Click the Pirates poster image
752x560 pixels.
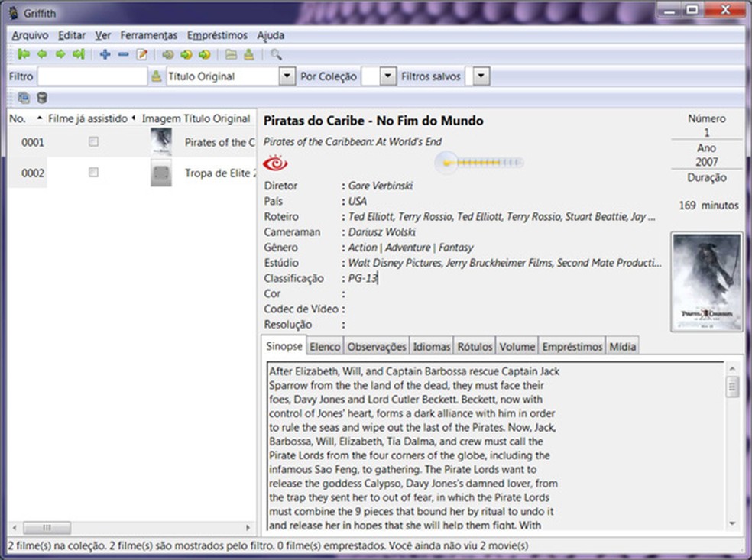pos(706,282)
